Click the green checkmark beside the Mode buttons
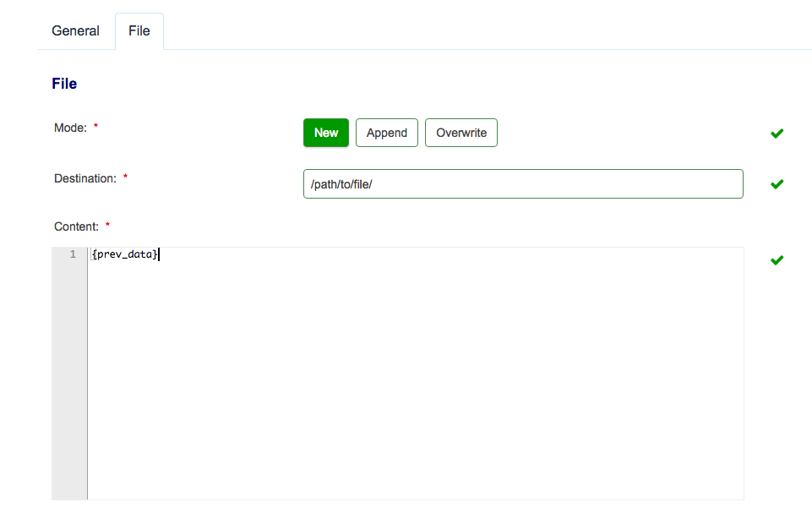This screenshot has height=513, width=812. point(776,133)
